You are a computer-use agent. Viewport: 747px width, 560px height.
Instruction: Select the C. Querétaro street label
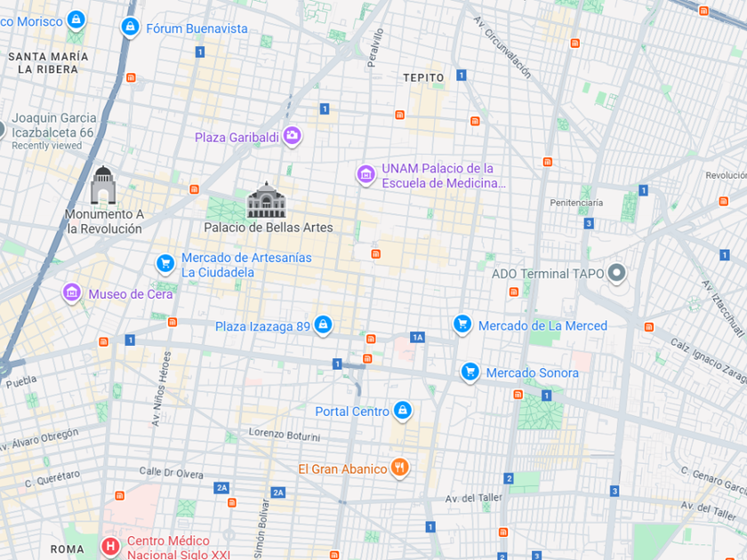52,478
